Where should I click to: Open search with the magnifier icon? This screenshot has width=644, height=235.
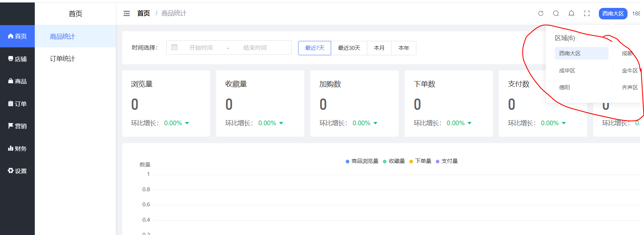pos(556,13)
